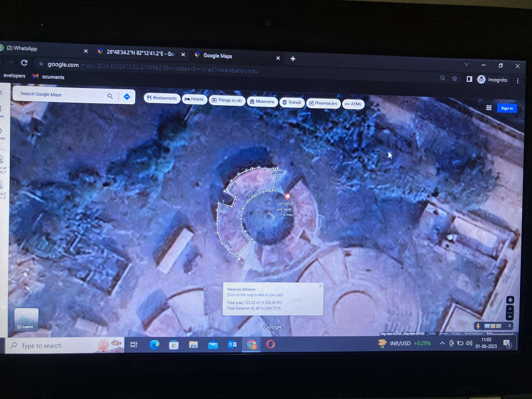
Task: Launch Microsoft Edge from taskbar
Action: [x=154, y=345]
